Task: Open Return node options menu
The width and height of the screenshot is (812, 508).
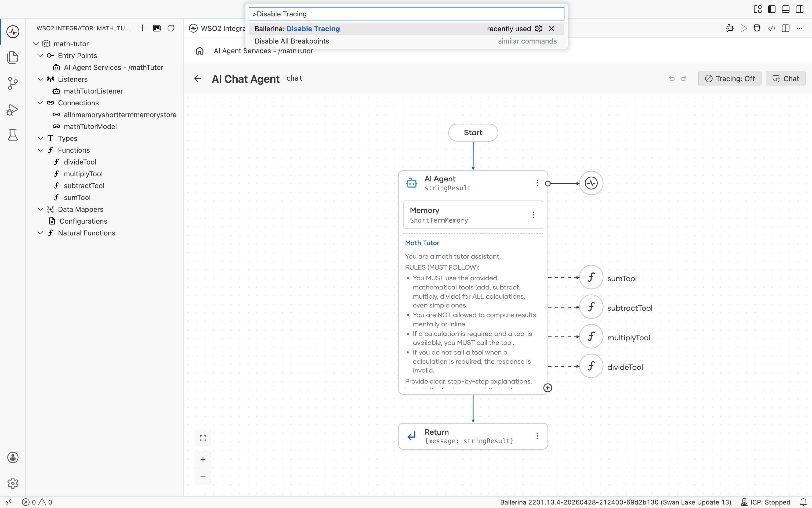Action: [537, 436]
